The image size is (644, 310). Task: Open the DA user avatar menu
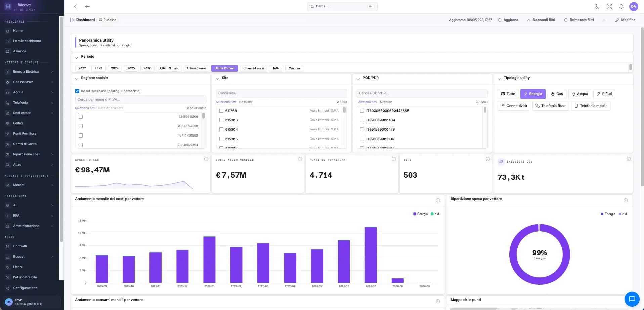point(634,6)
